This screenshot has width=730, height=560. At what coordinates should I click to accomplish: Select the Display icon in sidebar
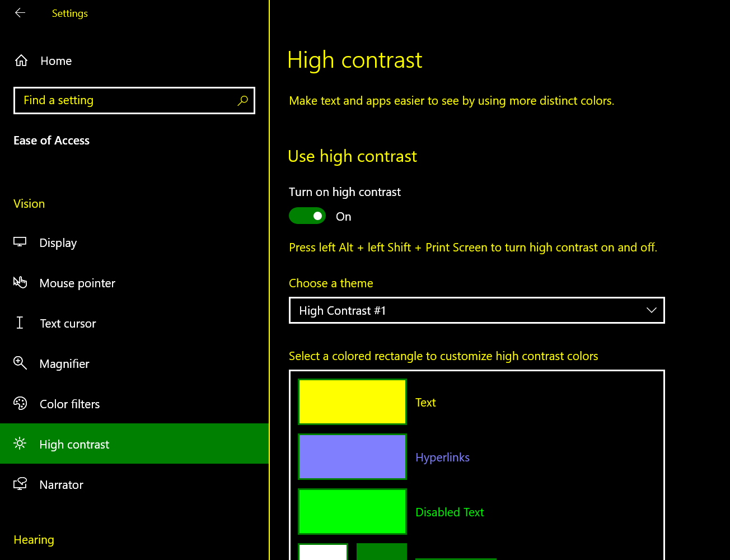(20, 242)
